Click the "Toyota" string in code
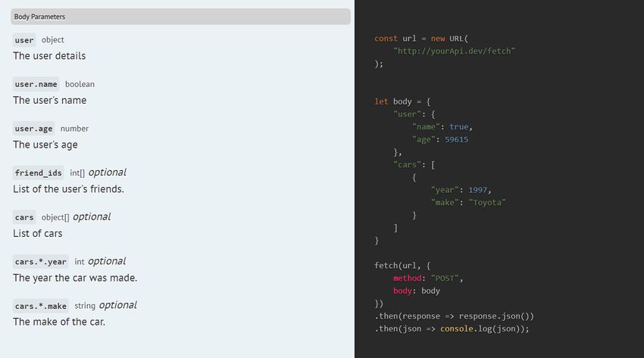This screenshot has width=644, height=358. [x=487, y=203]
